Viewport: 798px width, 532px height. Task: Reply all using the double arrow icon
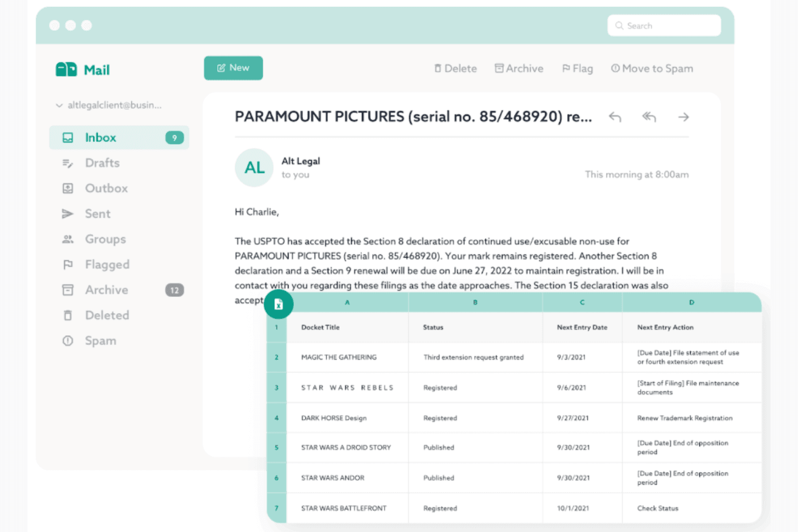click(649, 117)
